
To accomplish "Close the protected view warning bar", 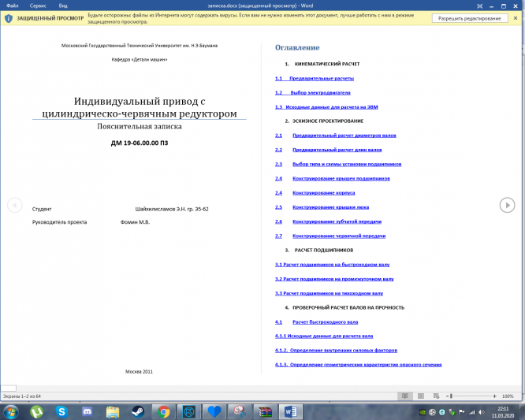I will [x=516, y=18].
